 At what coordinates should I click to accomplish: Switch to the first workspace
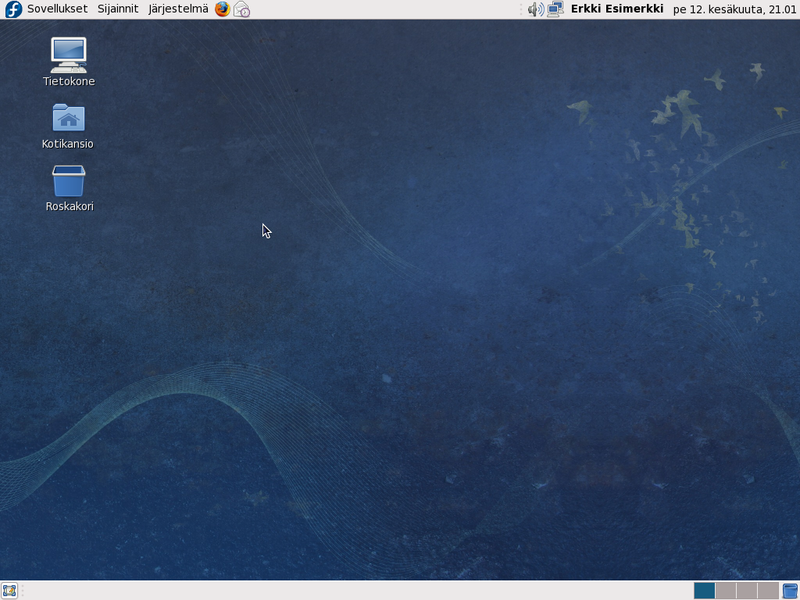[x=704, y=590]
